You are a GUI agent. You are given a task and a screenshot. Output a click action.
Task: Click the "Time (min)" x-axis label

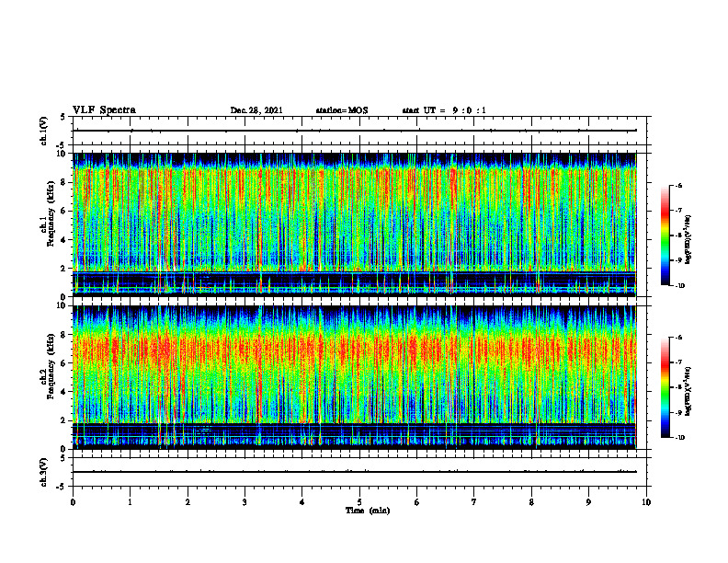click(368, 511)
